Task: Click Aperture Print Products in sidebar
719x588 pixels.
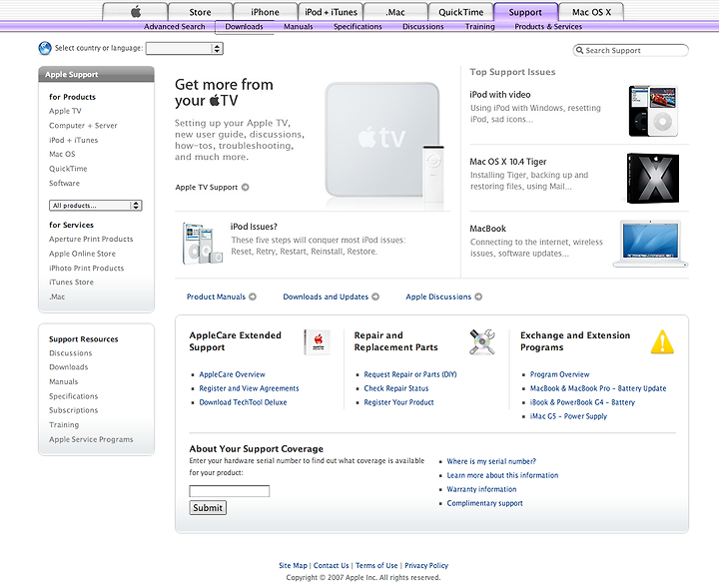Action: point(91,239)
